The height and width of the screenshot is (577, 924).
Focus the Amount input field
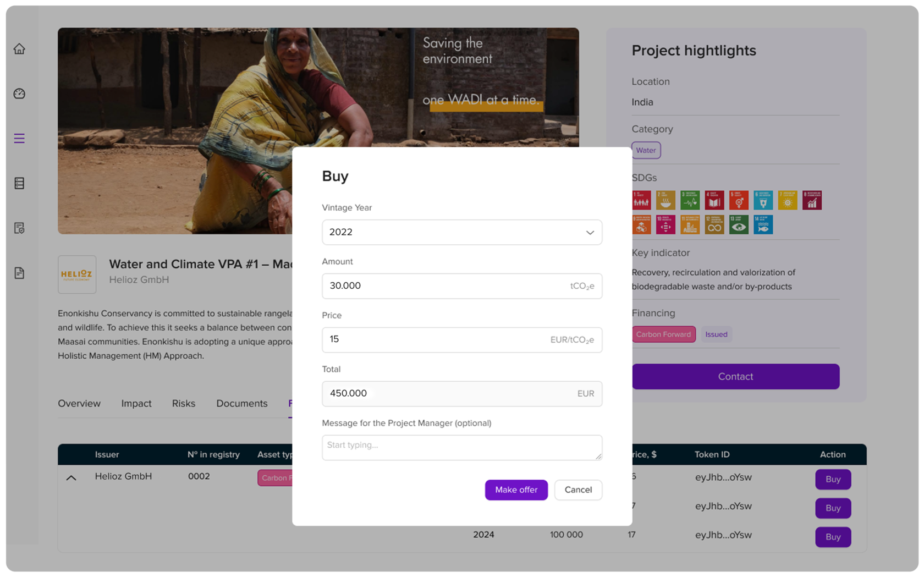click(x=462, y=286)
